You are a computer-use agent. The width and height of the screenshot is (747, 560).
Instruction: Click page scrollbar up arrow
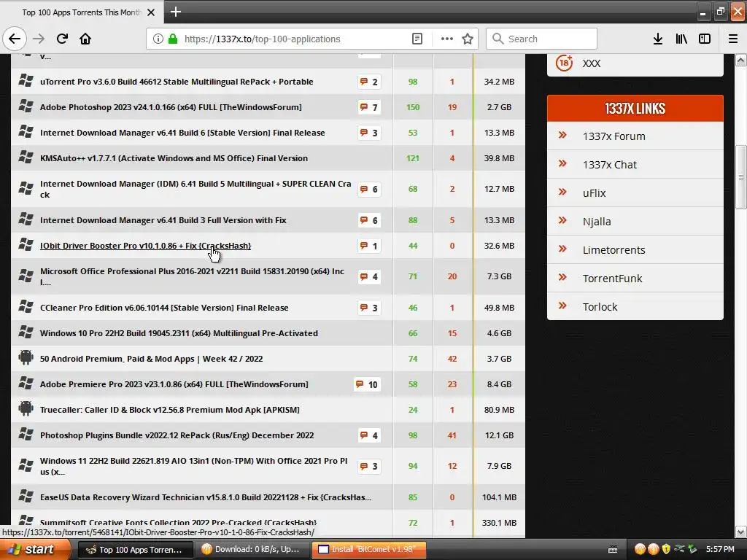click(x=741, y=60)
